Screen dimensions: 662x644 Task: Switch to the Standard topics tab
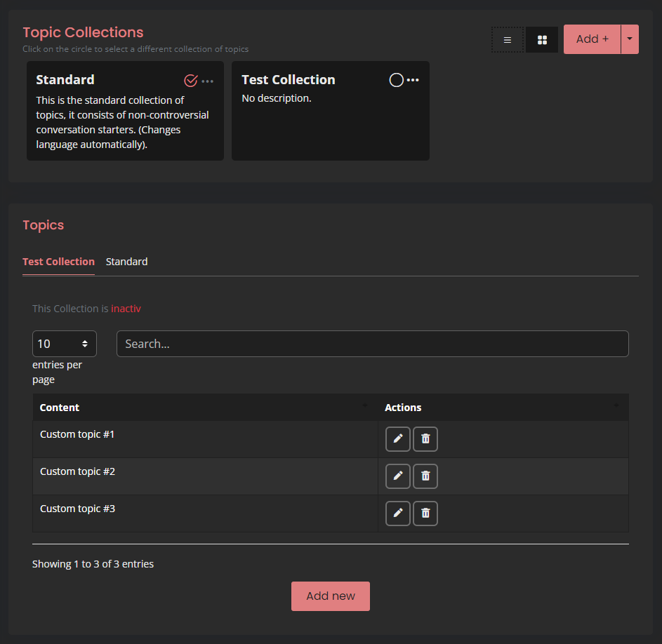tap(126, 262)
